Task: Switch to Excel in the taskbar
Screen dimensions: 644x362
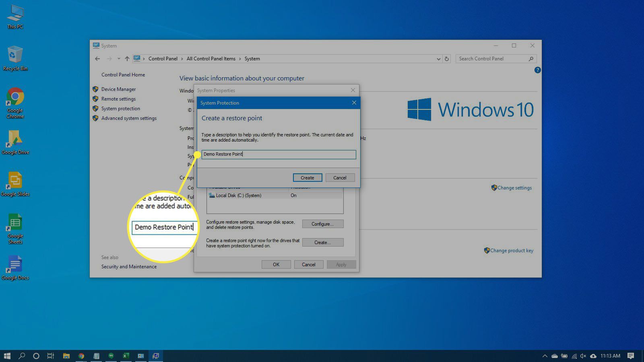Action: click(126, 356)
